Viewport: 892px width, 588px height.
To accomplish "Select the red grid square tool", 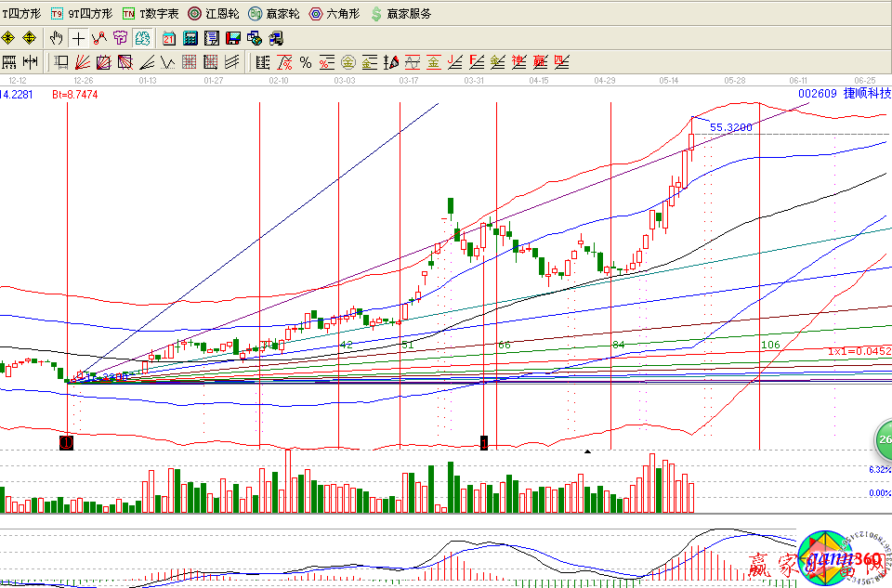I will pos(189,62).
